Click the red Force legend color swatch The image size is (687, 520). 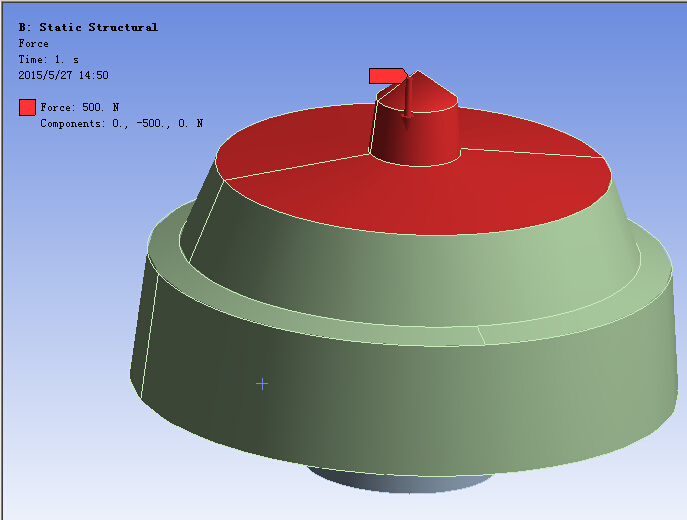pyautogui.click(x=27, y=107)
